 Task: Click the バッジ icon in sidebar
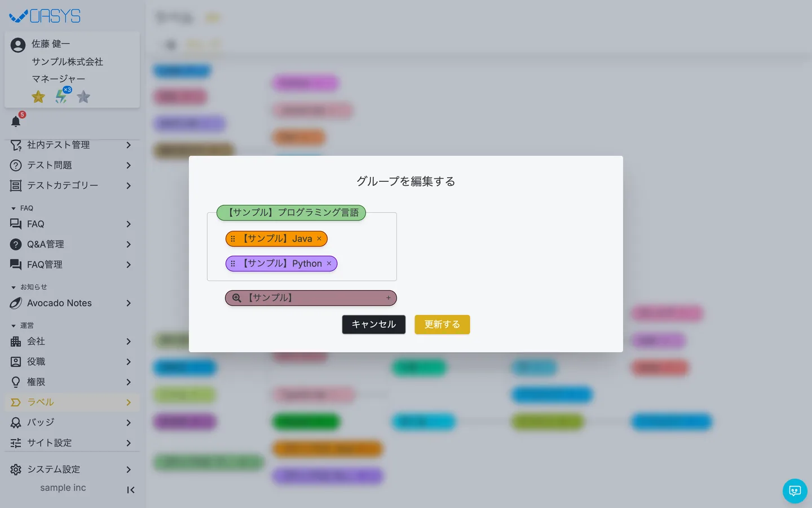(x=16, y=423)
